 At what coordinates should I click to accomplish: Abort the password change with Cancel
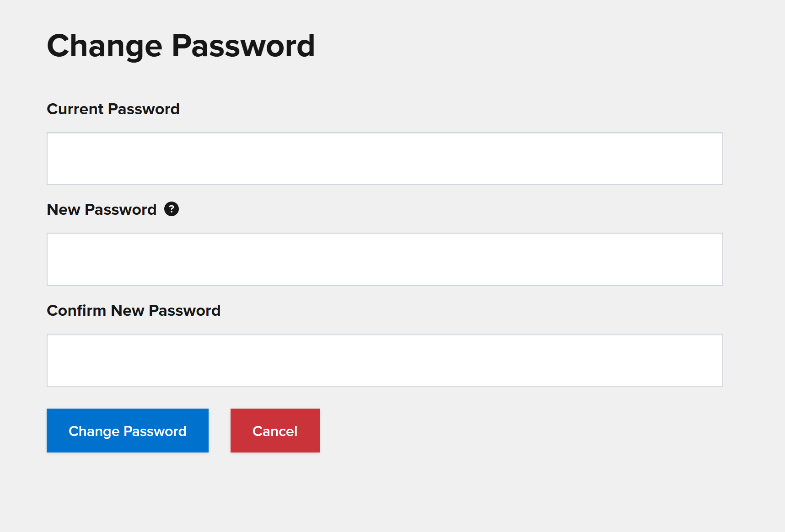point(275,431)
